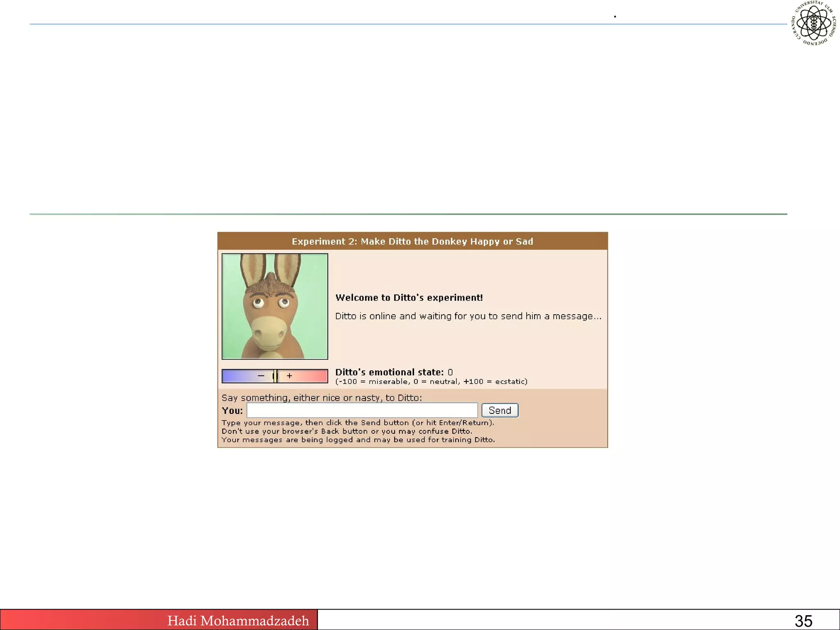Click 'Type your message, then click' instruction
The width and height of the screenshot is (840, 630).
pyautogui.click(x=358, y=423)
